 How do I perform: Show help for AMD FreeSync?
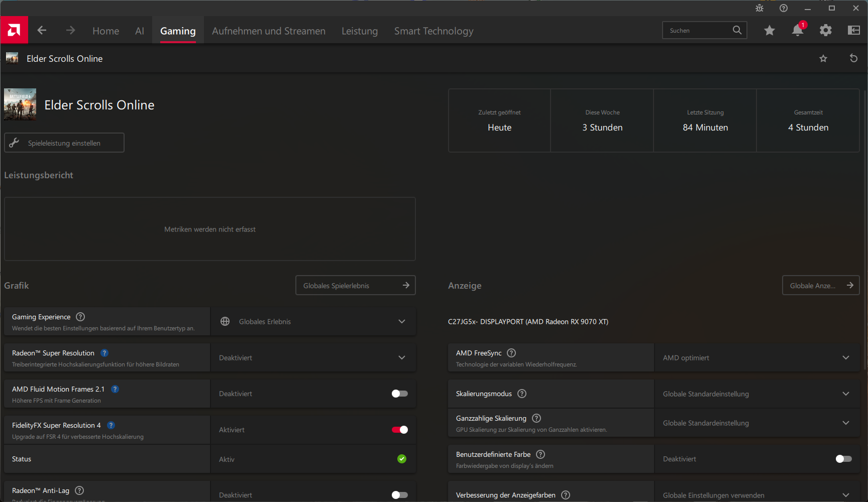point(511,353)
